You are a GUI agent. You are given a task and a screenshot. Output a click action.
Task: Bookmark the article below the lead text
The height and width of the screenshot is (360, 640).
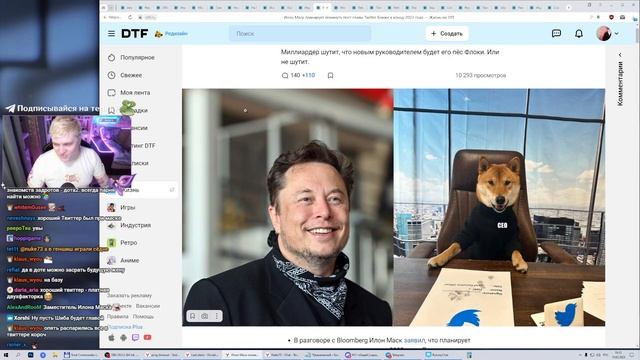click(x=331, y=75)
